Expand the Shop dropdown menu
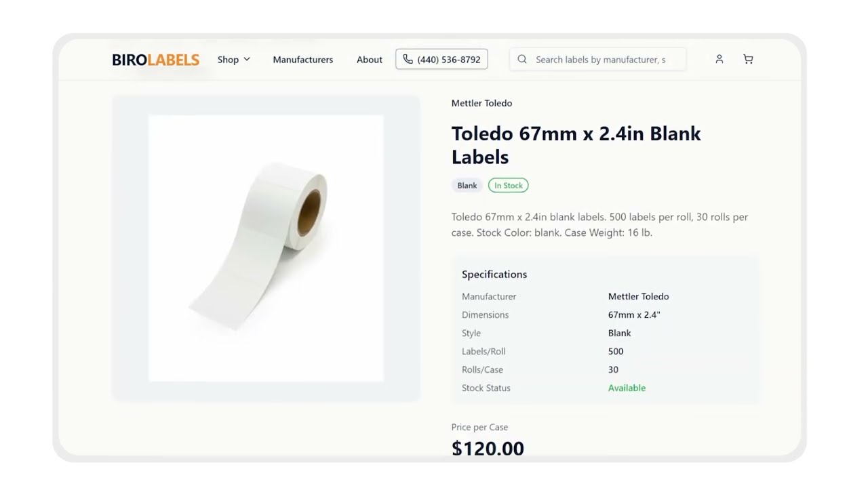Screen dimensions: 868x488 233,60
